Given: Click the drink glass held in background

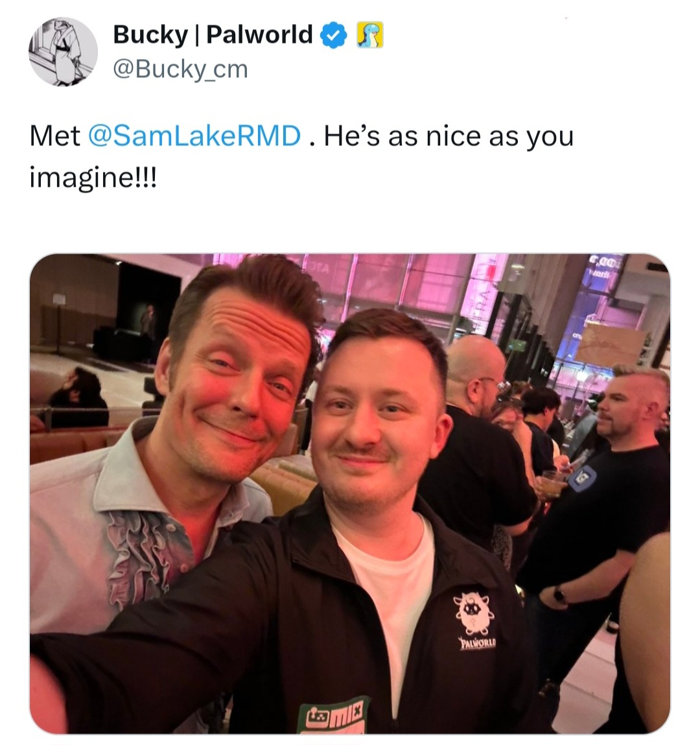Looking at the screenshot, I should (552, 484).
